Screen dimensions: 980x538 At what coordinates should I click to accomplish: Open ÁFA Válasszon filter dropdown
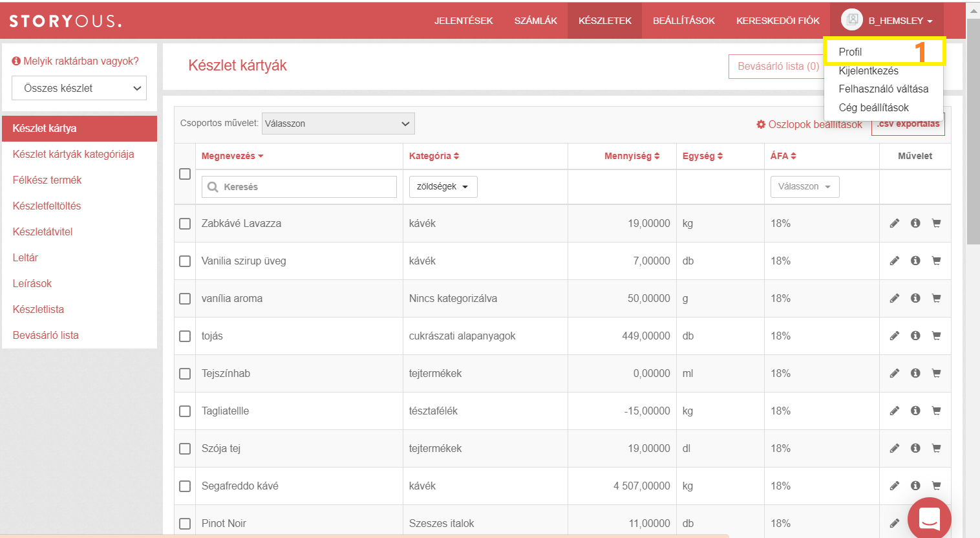click(x=805, y=186)
